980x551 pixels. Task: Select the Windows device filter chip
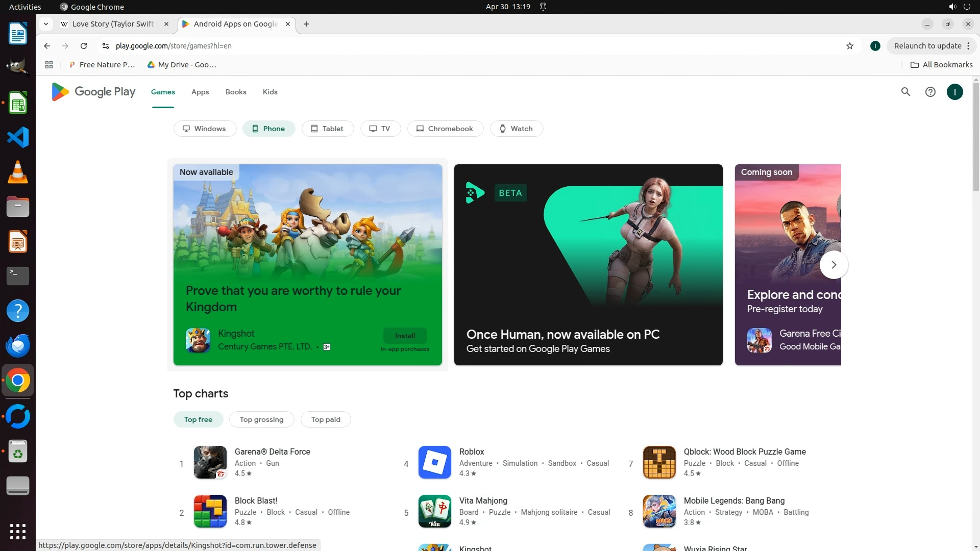coord(205,129)
